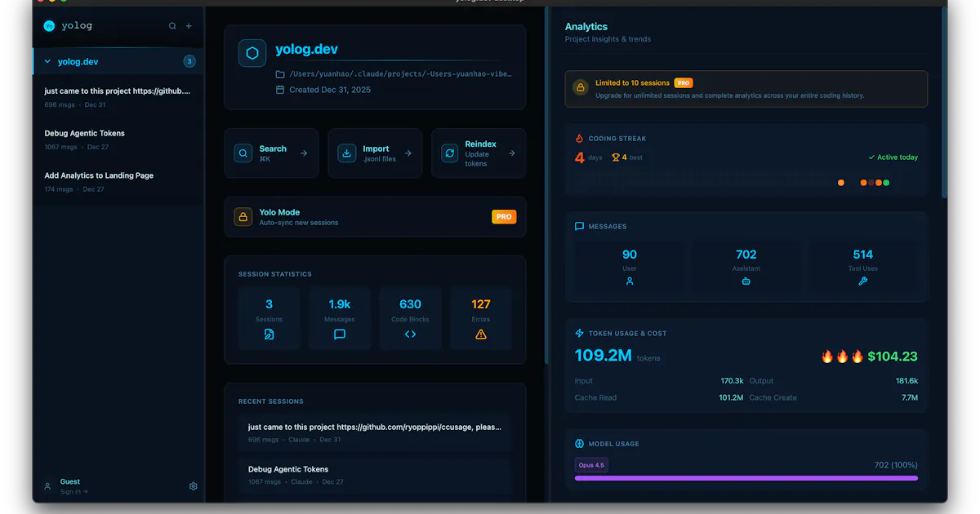Click Opus 4.5 model tag
This screenshot has width=980, height=514.
point(591,465)
